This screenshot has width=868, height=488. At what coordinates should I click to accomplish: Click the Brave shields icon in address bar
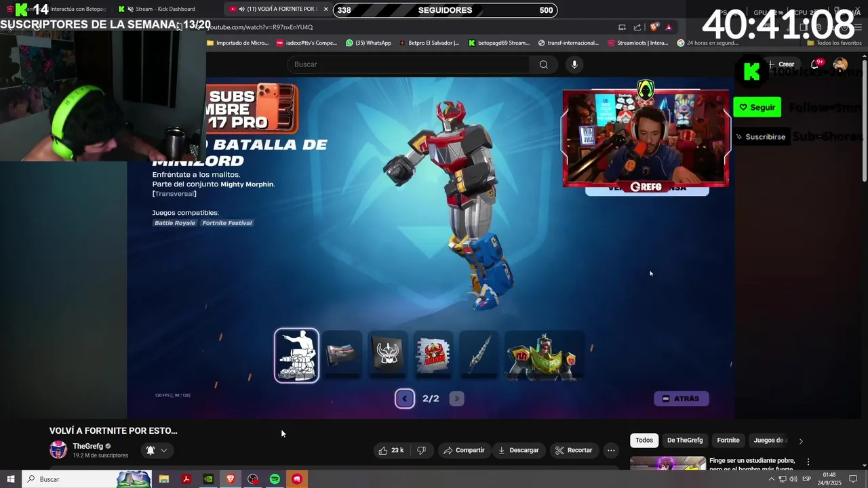pos(654,27)
